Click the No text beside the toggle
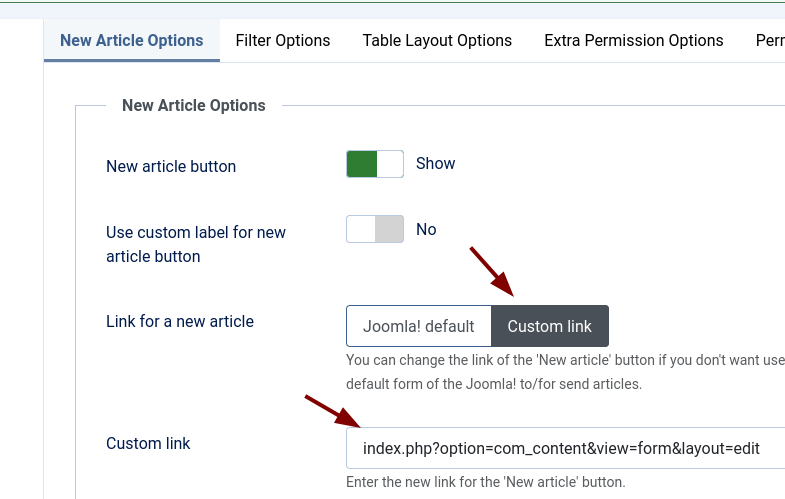Screen dimensions: 785x499 tap(426, 229)
